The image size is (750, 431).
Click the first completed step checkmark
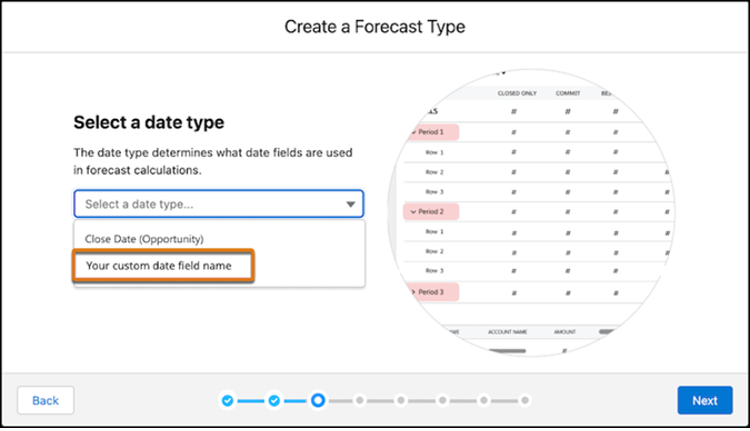click(228, 400)
